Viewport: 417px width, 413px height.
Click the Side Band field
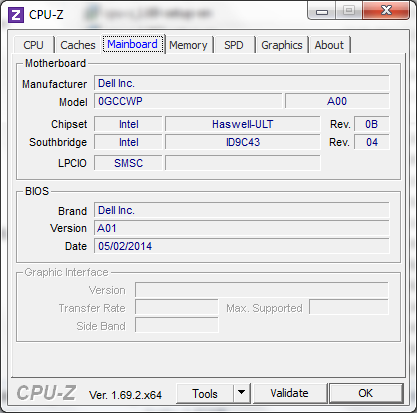pos(177,325)
